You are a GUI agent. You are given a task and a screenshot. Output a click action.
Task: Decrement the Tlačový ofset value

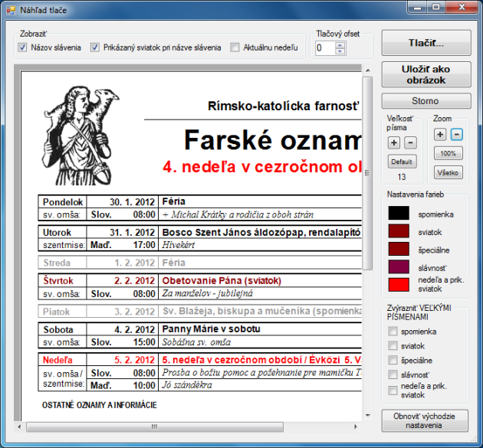340,51
